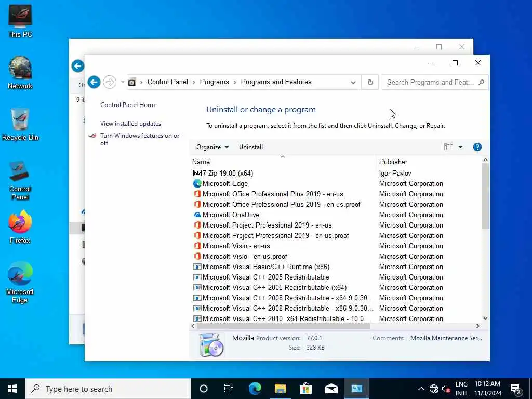The width and height of the screenshot is (532, 399).
Task: Click Igor Pavlov publisher cell
Action: [x=395, y=174]
